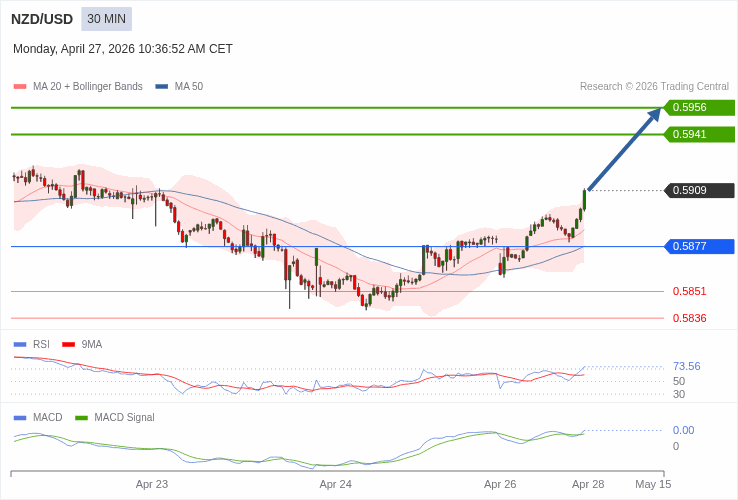Image resolution: width=738 pixels, height=500 pixels.
Task: Click the 'Apr 28' time axis label
Action: [588, 484]
